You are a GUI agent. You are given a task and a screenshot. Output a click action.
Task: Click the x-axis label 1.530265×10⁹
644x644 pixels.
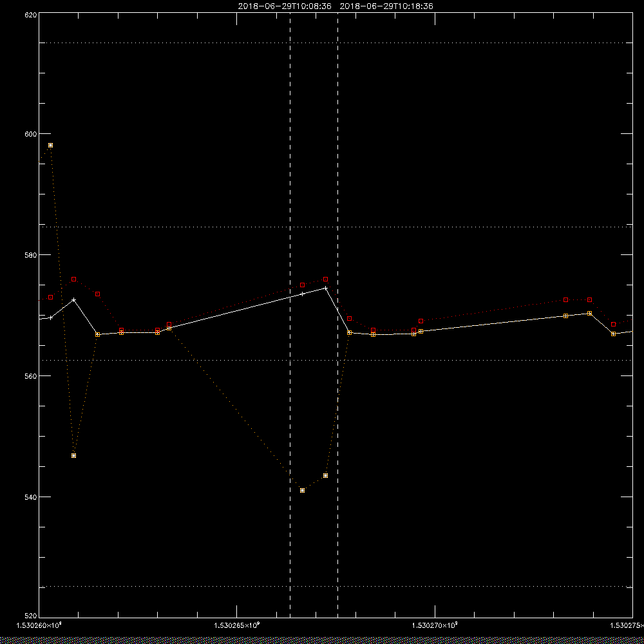tap(237, 625)
